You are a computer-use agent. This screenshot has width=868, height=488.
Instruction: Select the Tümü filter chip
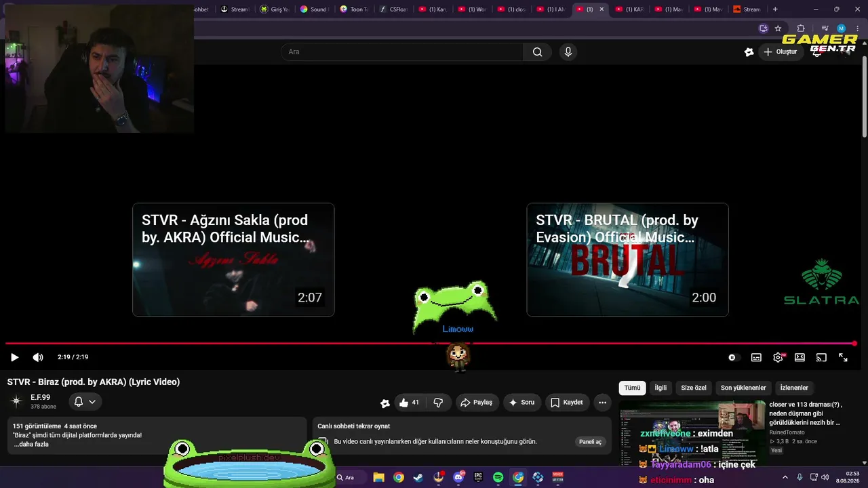coord(632,388)
